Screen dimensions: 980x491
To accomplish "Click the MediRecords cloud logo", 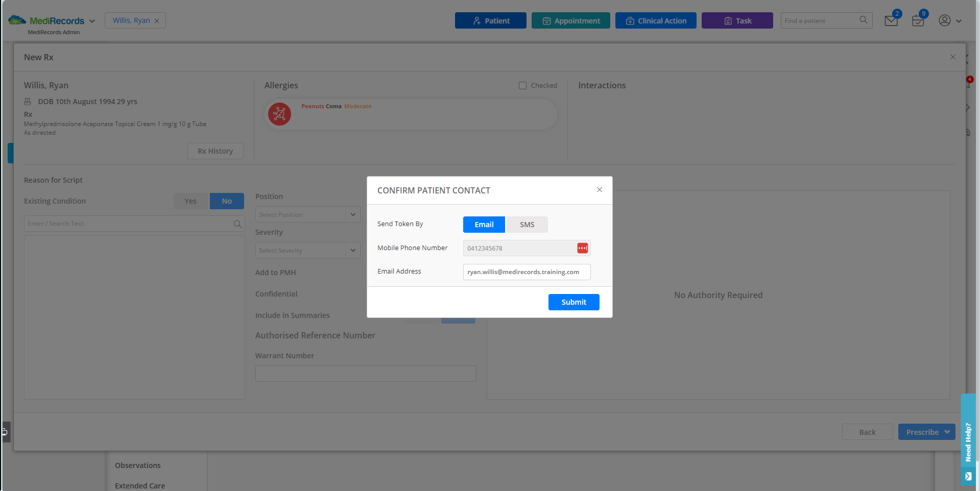I will [x=17, y=19].
